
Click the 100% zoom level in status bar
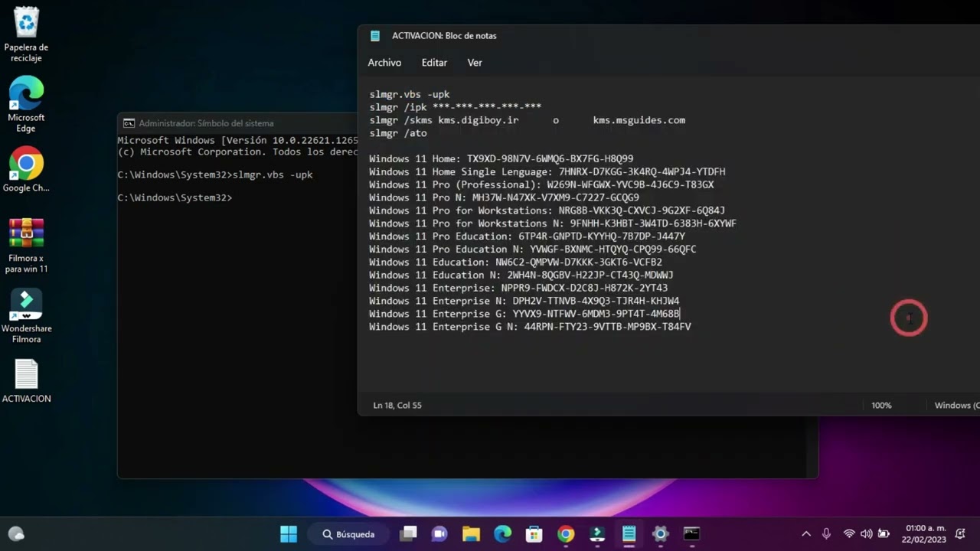(881, 406)
